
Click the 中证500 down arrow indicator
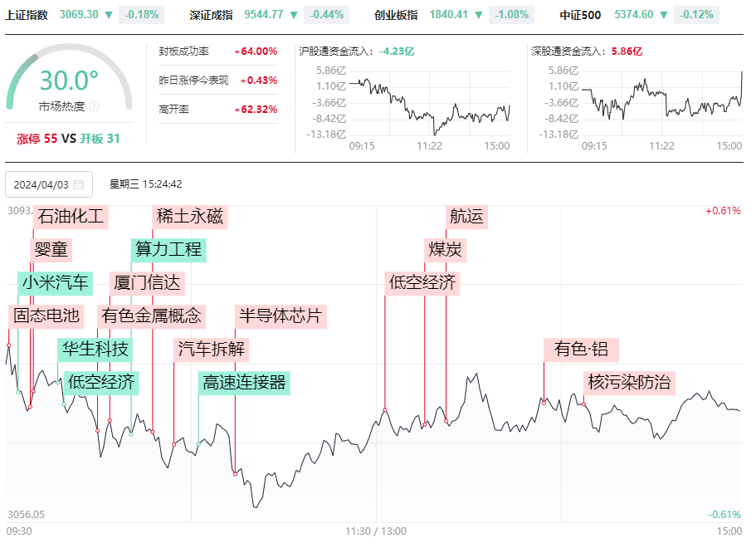[x=664, y=15]
